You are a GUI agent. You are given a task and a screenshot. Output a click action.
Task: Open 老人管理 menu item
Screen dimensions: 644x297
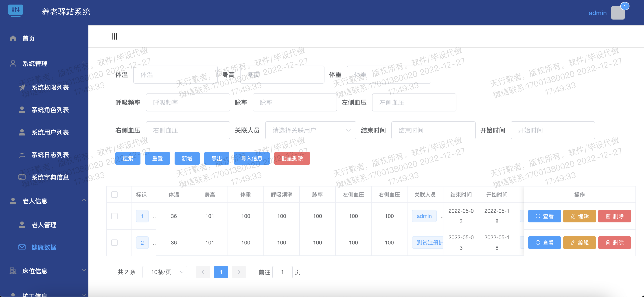click(x=44, y=225)
